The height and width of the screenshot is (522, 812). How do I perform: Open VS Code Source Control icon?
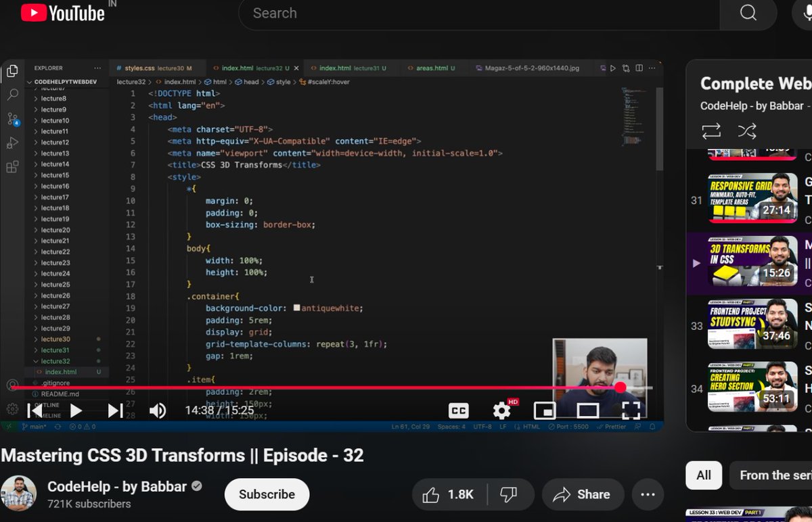(x=12, y=119)
